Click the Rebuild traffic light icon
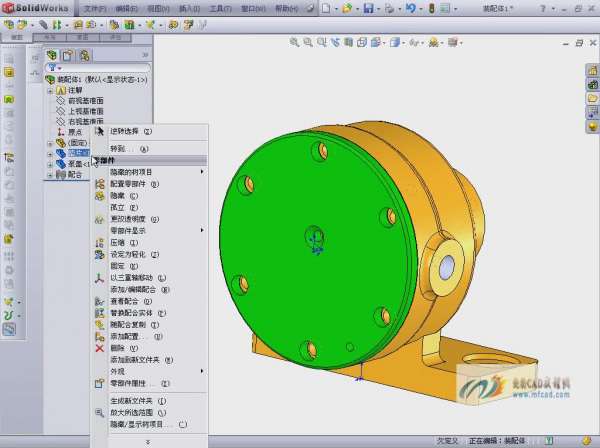This screenshot has height=448, width=600. pos(432,8)
